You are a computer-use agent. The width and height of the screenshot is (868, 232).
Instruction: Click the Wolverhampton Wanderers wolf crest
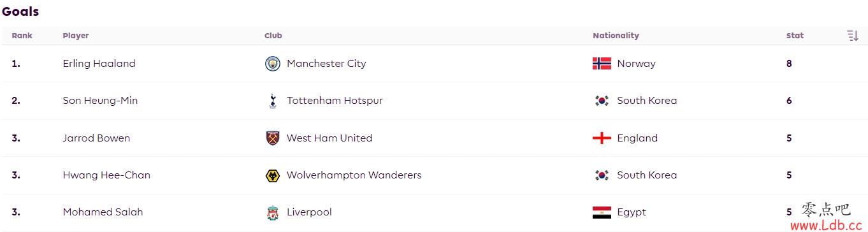pos(273,175)
